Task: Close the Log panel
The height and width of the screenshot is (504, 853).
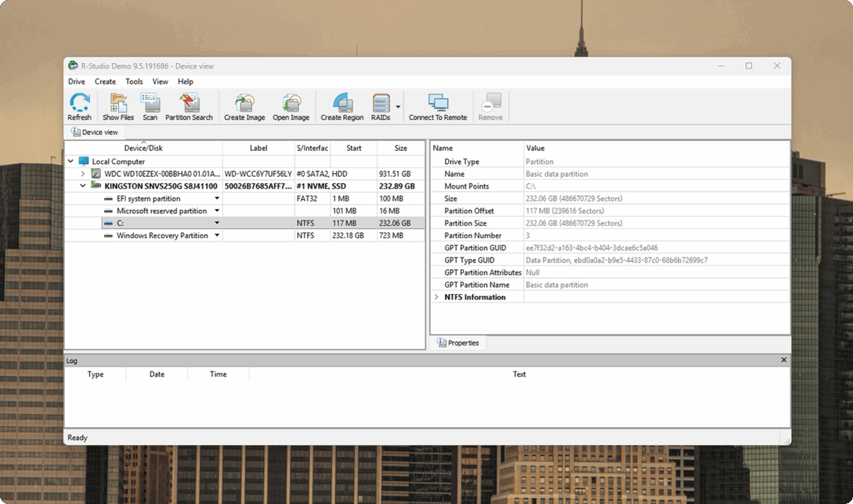Action: pyautogui.click(x=783, y=360)
